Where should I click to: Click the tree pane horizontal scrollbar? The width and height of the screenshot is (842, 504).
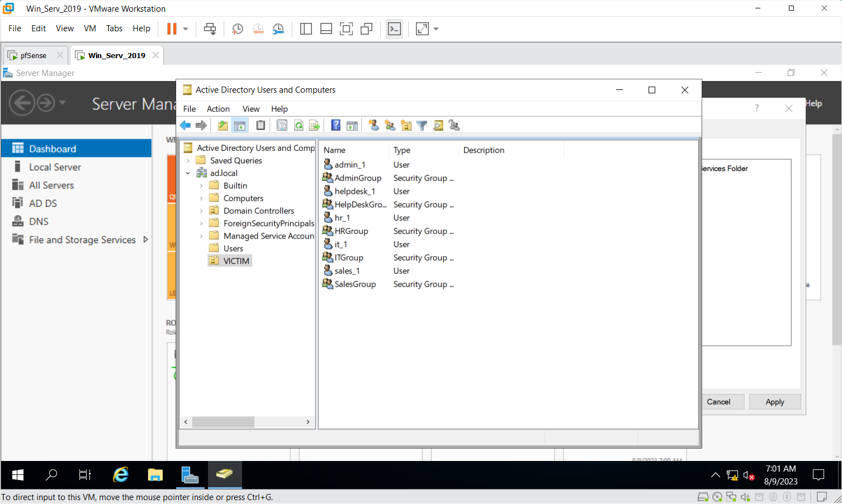pos(223,422)
